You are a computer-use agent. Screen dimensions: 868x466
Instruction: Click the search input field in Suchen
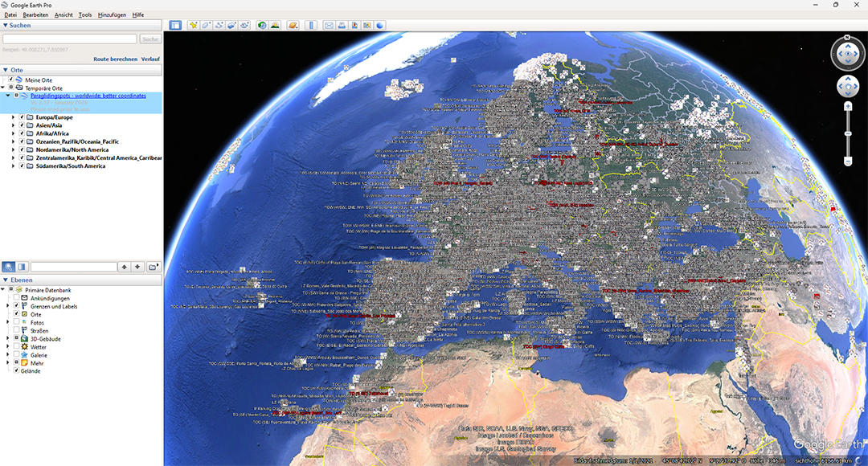coord(70,39)
